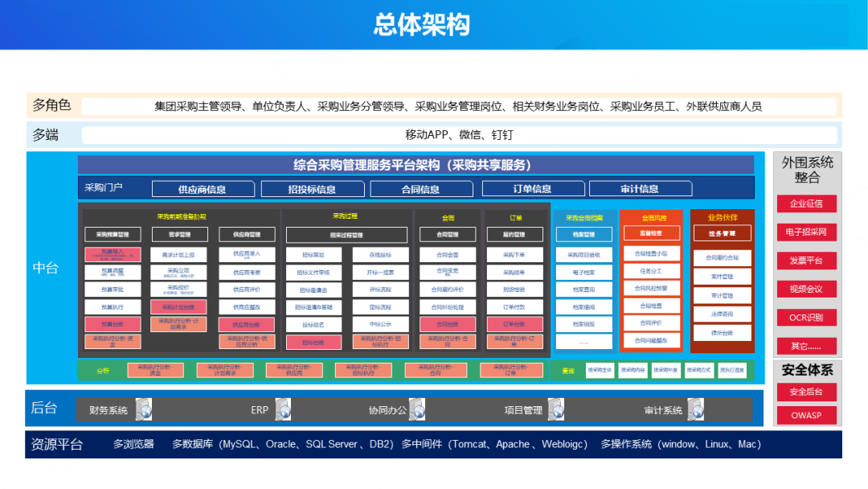The image size is (868, 489).
Task: Select the 协同办公 server icon
Action: click(x=416, y=409)
